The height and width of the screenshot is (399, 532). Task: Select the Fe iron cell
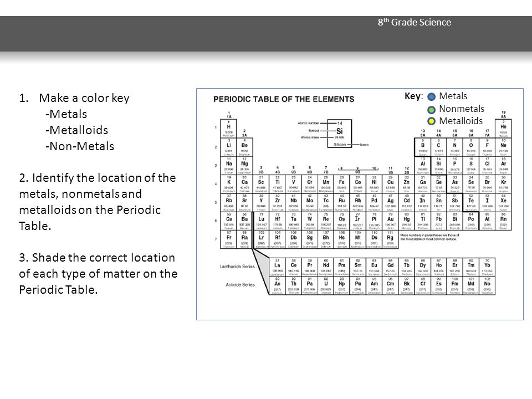[x=342, y=184]
